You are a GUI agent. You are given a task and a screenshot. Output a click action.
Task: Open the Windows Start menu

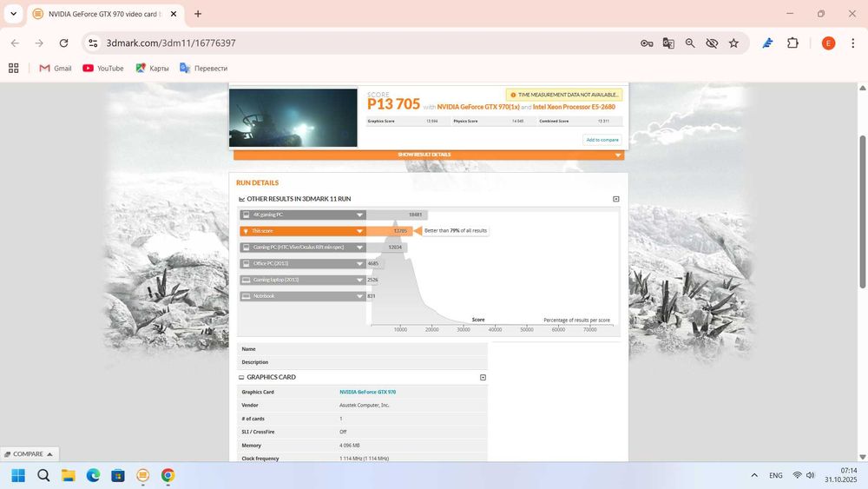(18, 475)
